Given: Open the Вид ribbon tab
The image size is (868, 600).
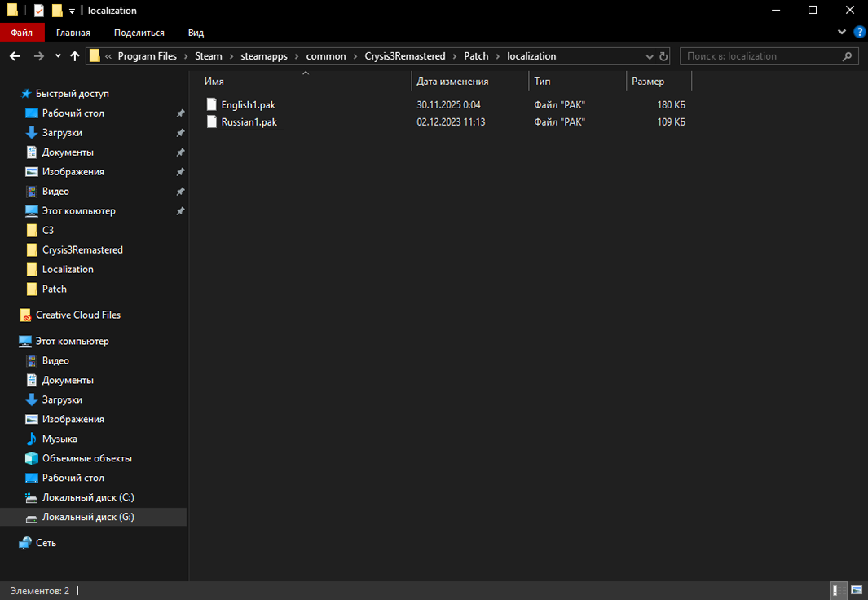Looking at the screenshot, I should [x=196, y=33].
